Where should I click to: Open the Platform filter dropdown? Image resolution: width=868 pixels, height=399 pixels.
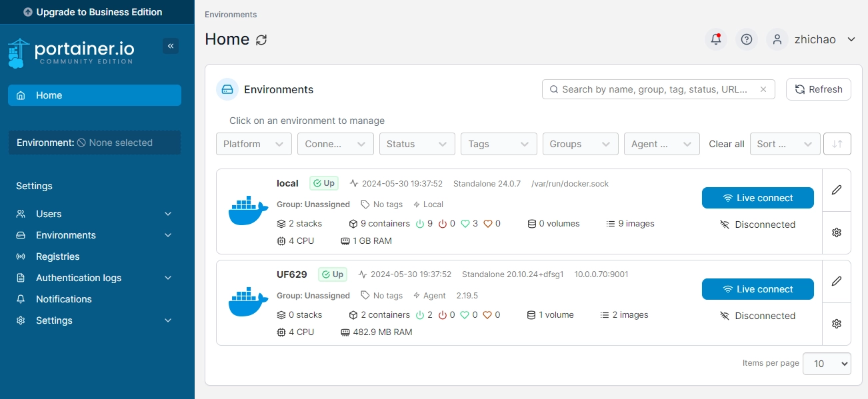point(253,144)
